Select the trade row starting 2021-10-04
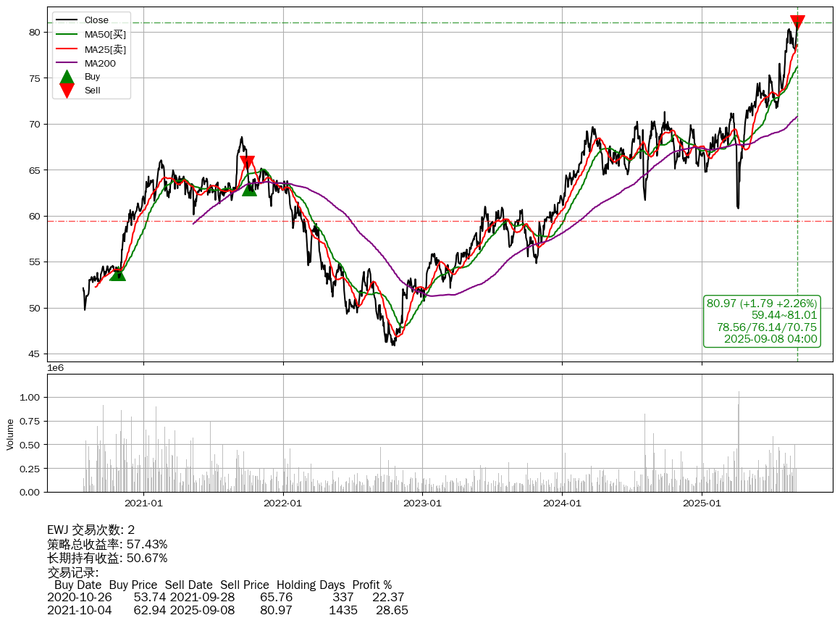Screen dimensions: 840x623 (x=227, y=611)
